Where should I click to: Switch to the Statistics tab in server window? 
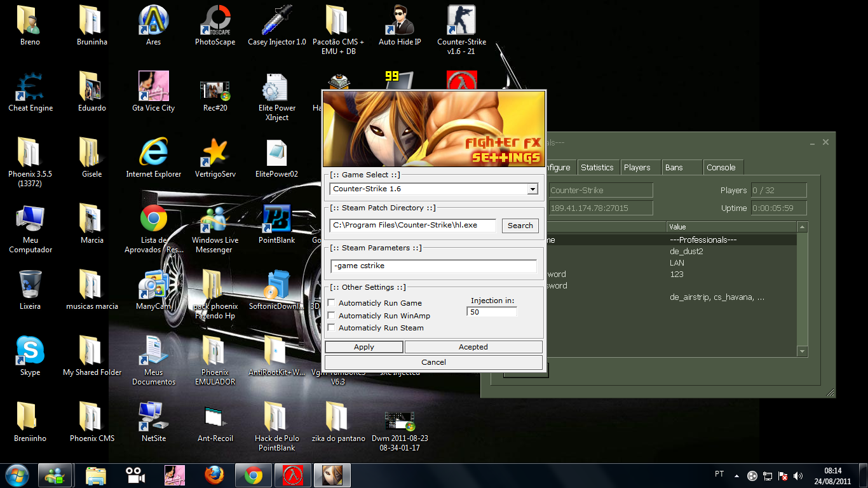point(597,167)
